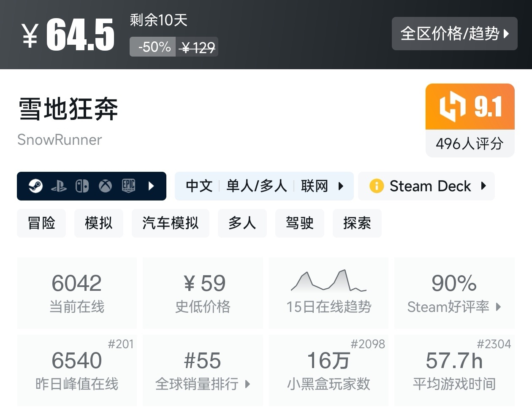Expand the platform list arrow

point(150,186)
